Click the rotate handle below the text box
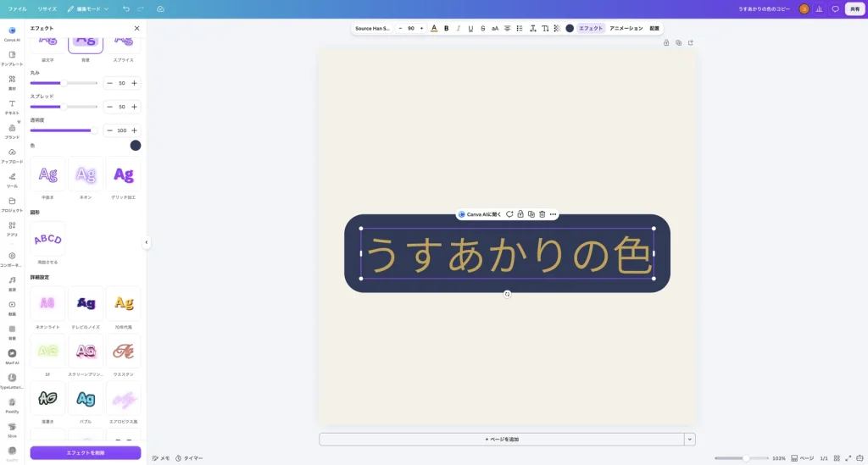 tap(507, 294)
